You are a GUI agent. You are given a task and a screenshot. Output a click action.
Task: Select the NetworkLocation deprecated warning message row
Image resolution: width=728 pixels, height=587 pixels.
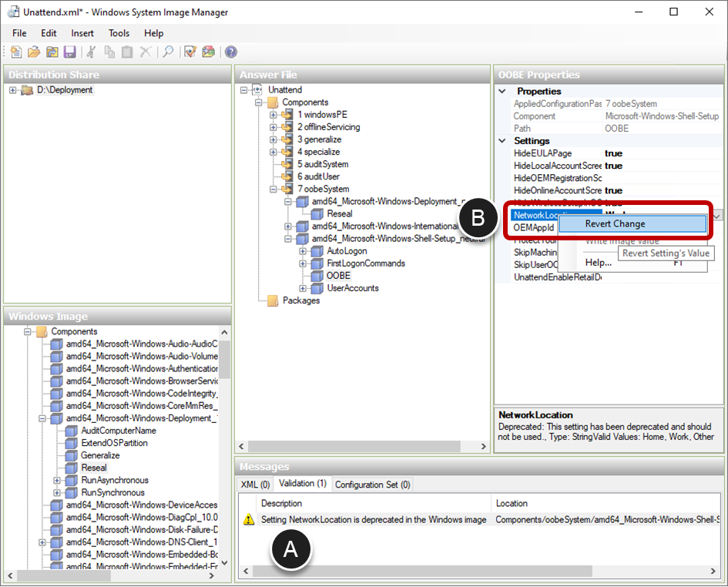coord(374,520)
